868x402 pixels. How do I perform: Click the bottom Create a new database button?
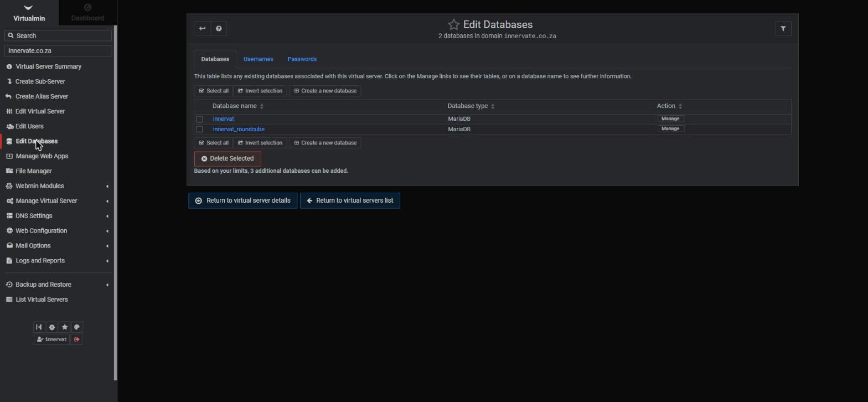(x=325, y=143)
